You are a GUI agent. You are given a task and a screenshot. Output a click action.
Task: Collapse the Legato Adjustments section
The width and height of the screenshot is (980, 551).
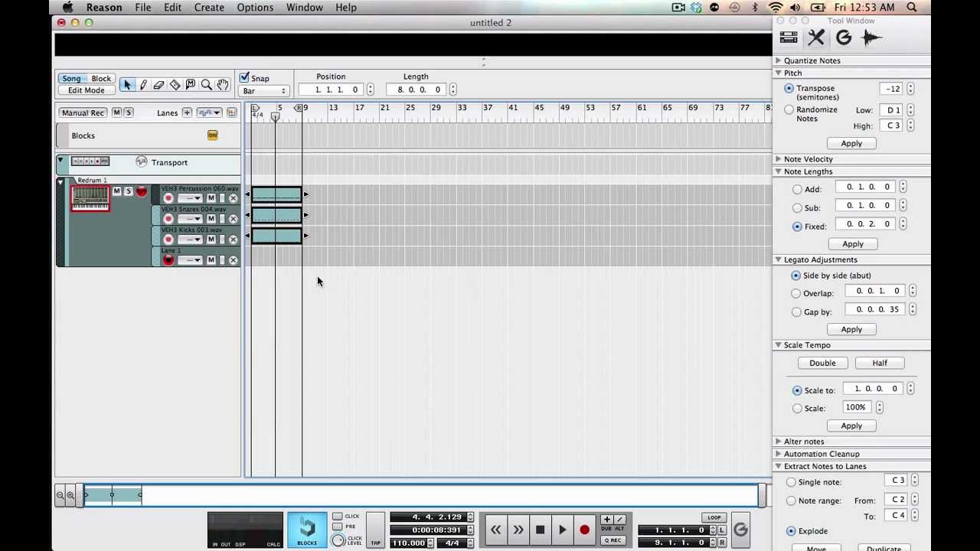778,259
